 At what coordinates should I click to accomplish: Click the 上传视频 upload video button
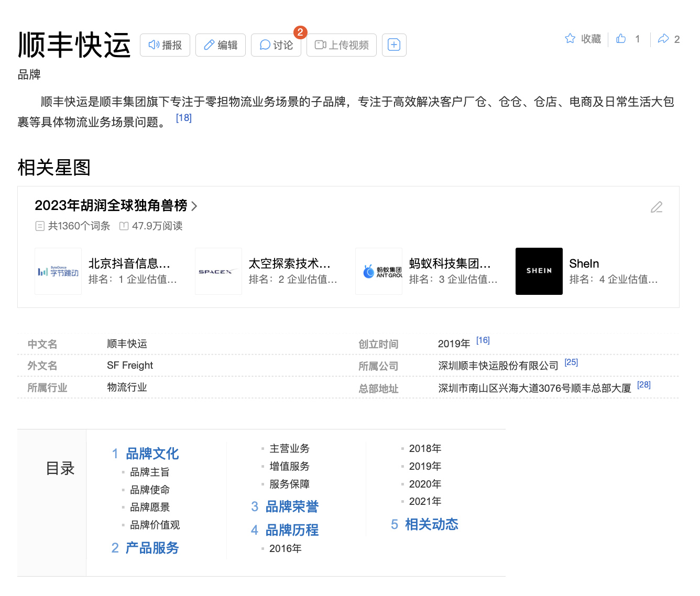point(342,45)
